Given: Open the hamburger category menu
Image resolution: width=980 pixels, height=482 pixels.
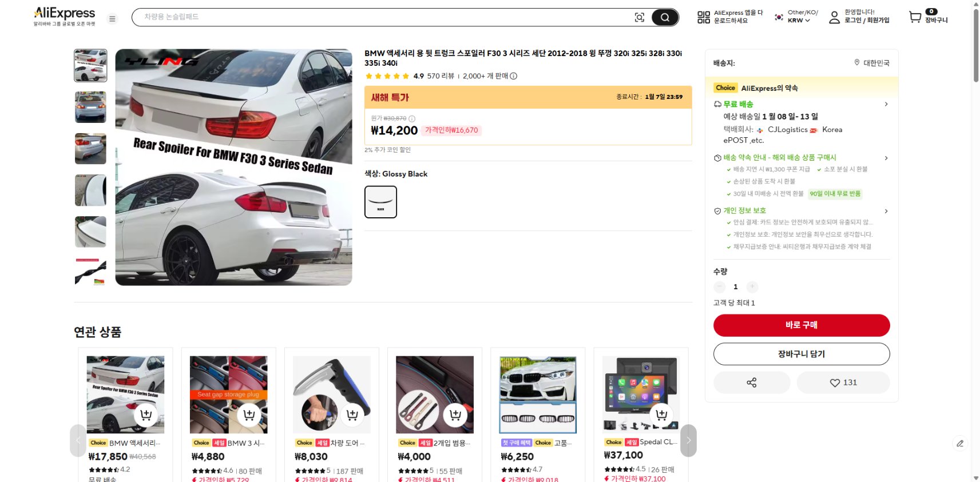Looking at the screenshot, I should click(x=112, y=19).
